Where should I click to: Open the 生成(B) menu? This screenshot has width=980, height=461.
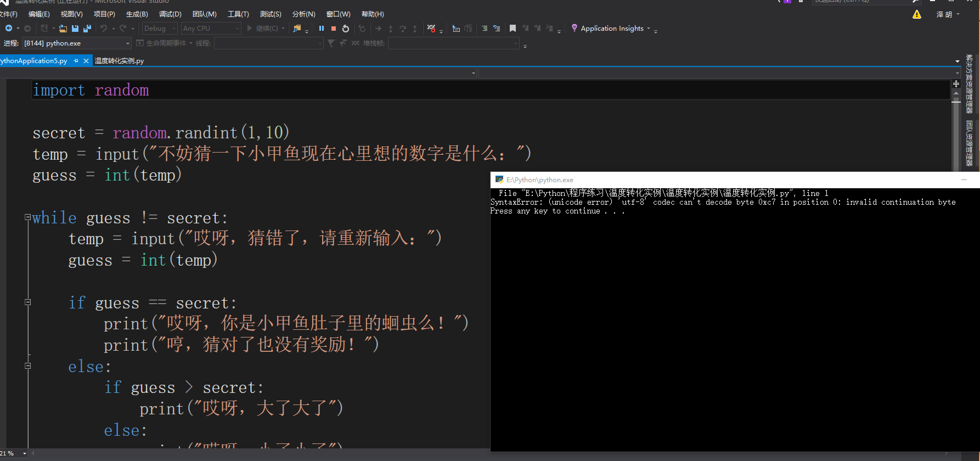(137, 14)
